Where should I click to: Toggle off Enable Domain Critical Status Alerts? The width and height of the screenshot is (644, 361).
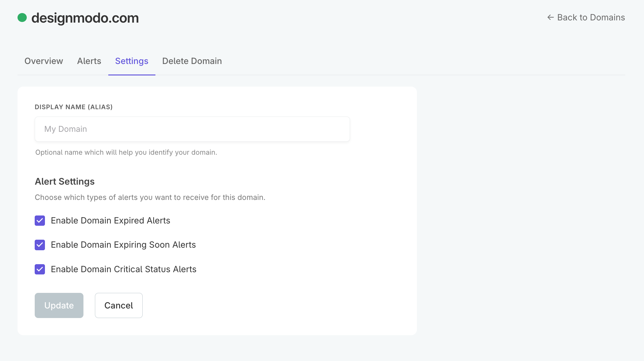[39, 269]
